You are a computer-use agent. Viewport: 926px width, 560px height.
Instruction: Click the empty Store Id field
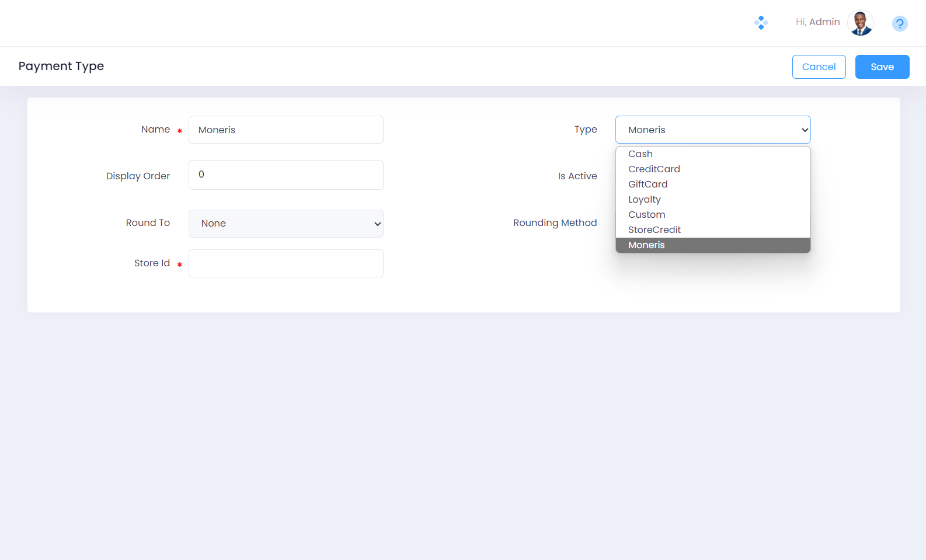pyautogui.click(x=286, y=263)
